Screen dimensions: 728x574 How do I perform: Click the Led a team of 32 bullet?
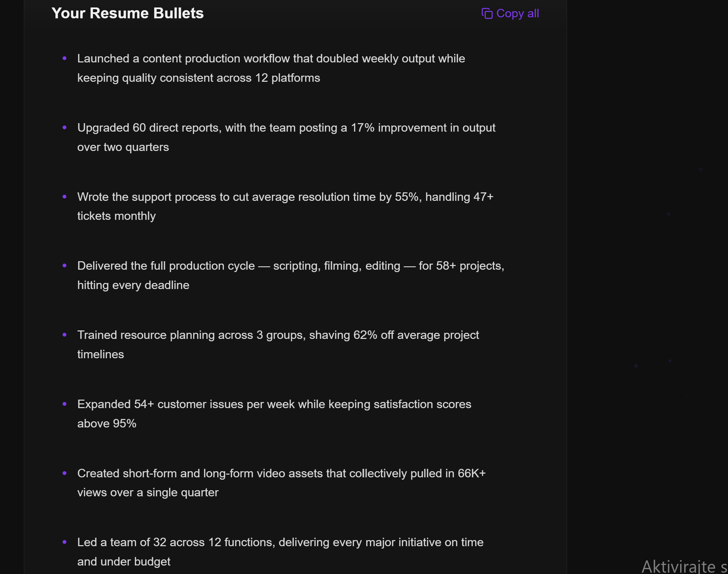pyautogui.click(x=280, y=551)
